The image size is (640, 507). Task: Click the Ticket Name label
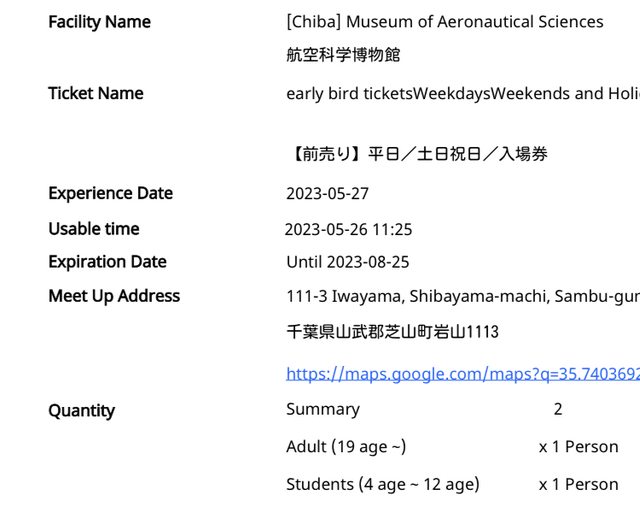point(95,93)
